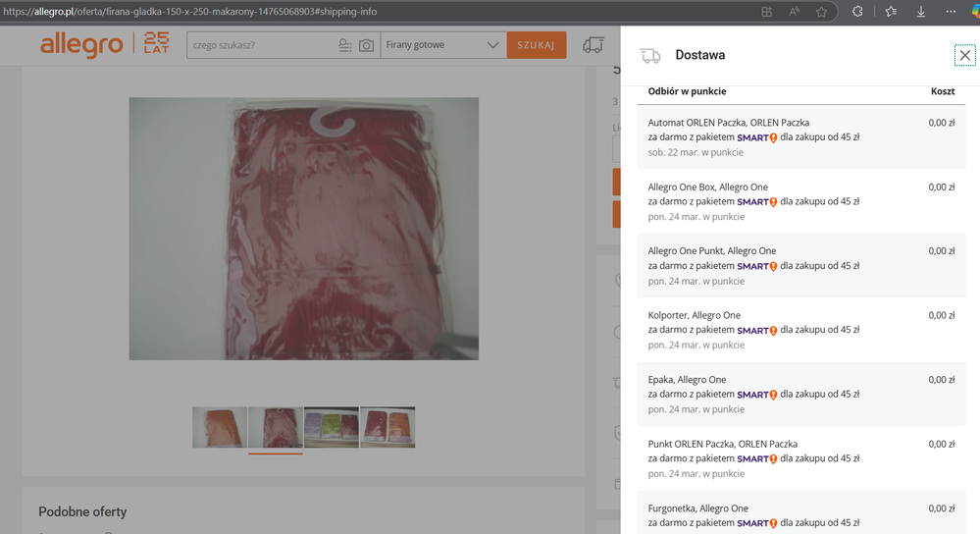Open browser Extensions puzzle icon

pyautogui.click(x=856, y=12)
